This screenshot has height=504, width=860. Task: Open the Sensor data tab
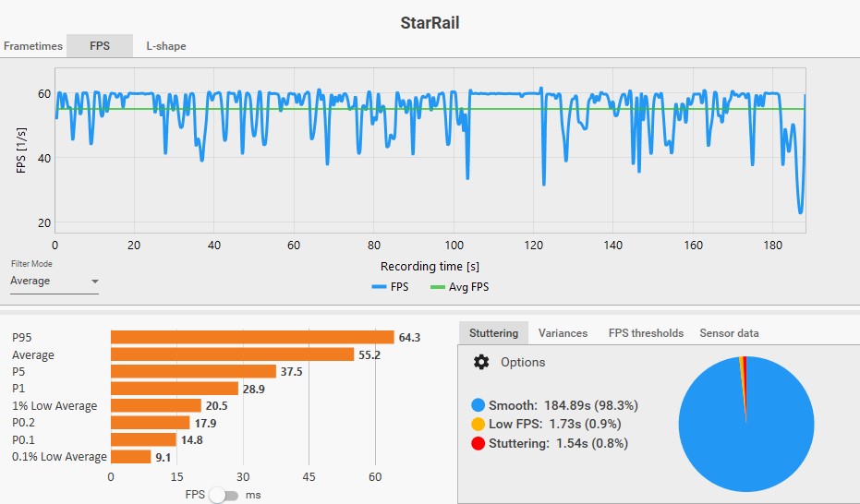point(729,333)
